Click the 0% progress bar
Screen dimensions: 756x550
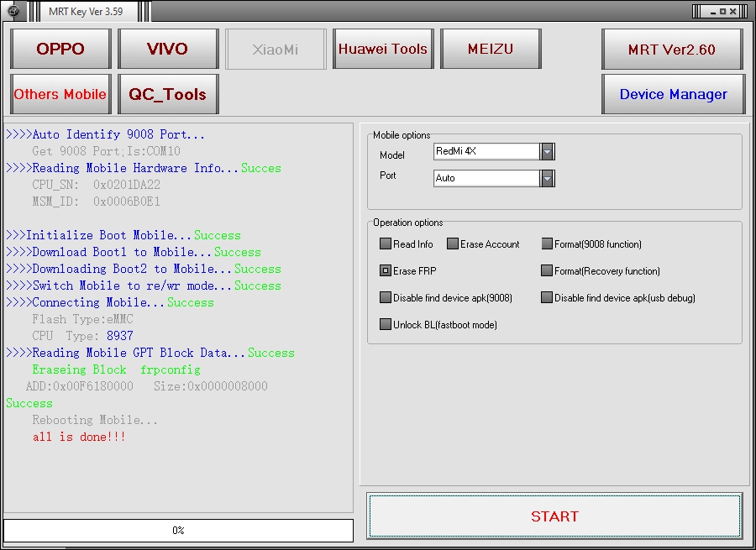coord(178,530)
